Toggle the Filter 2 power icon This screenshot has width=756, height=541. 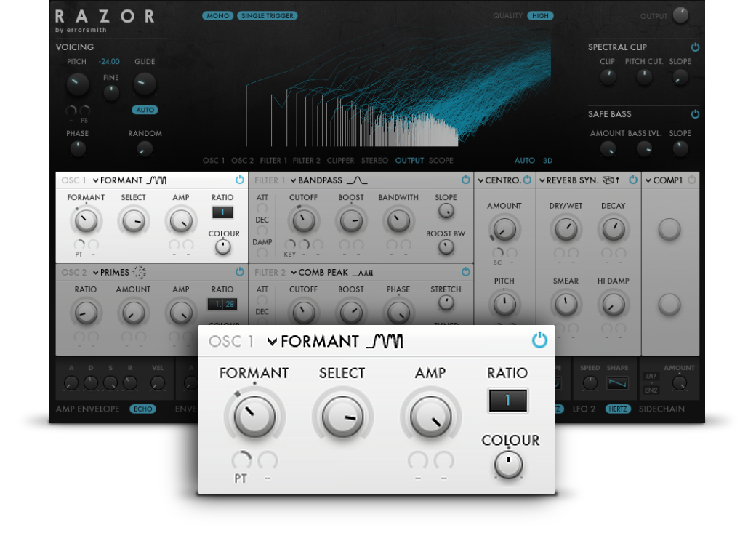click(x=465, y=272)
